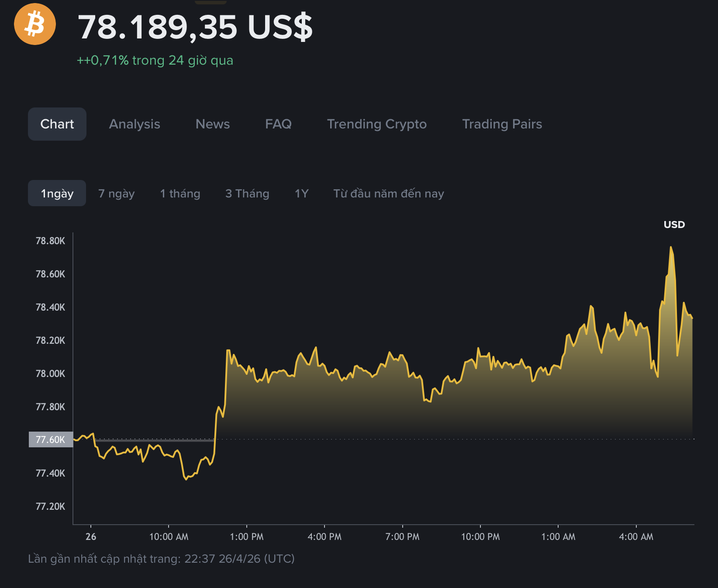718x588 pixels.
Task: Switch chart to 1 tháng view
Action: (180, 193)
